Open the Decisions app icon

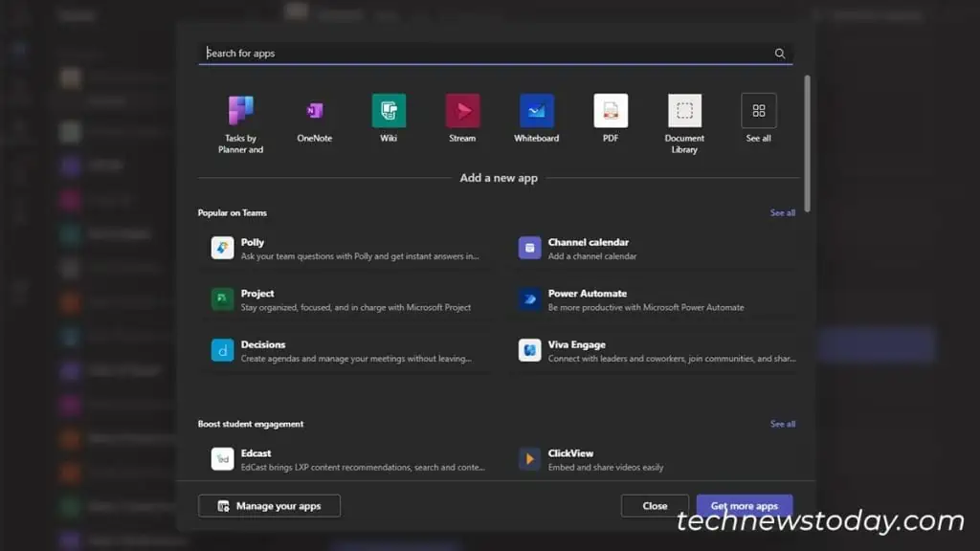pyautogui.click(x=222, y=351)
